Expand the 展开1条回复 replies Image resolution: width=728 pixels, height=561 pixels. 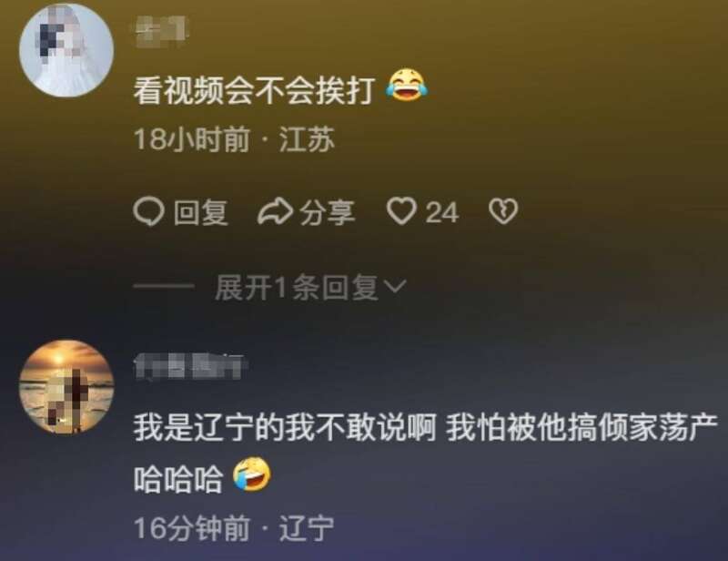[310, 287]
